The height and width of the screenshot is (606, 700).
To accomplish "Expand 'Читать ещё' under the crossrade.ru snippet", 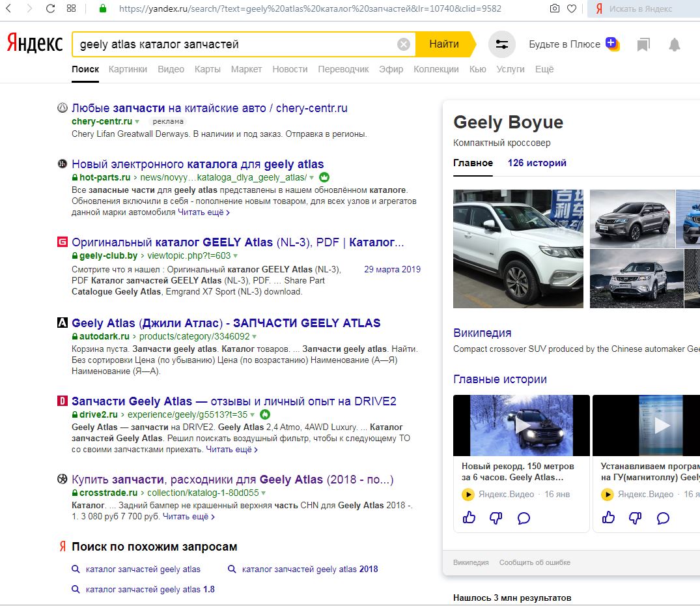I will click(x=189, y=517).
